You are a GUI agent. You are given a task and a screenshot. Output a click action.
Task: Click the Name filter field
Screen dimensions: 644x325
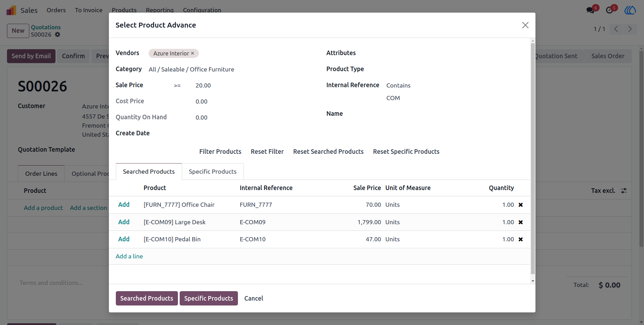[455, 114]
